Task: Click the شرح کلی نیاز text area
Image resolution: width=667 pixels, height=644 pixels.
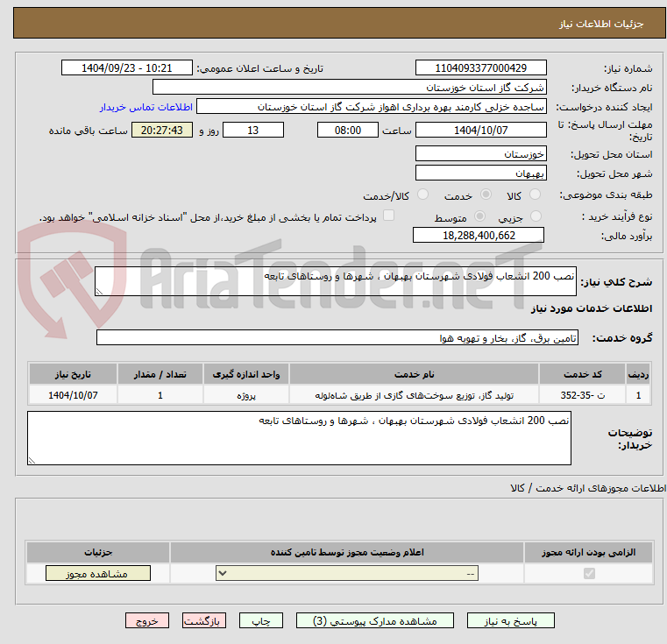Action: [336, 281]
